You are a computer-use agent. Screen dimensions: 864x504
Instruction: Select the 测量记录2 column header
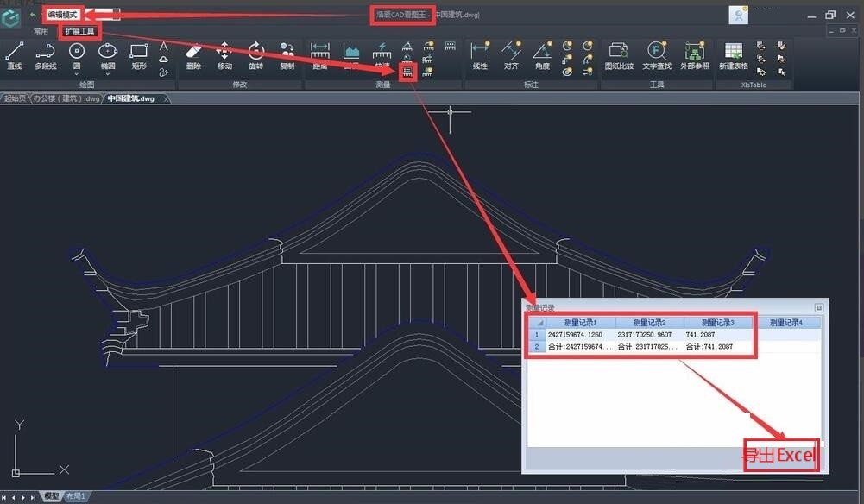[x=649, y=323]
